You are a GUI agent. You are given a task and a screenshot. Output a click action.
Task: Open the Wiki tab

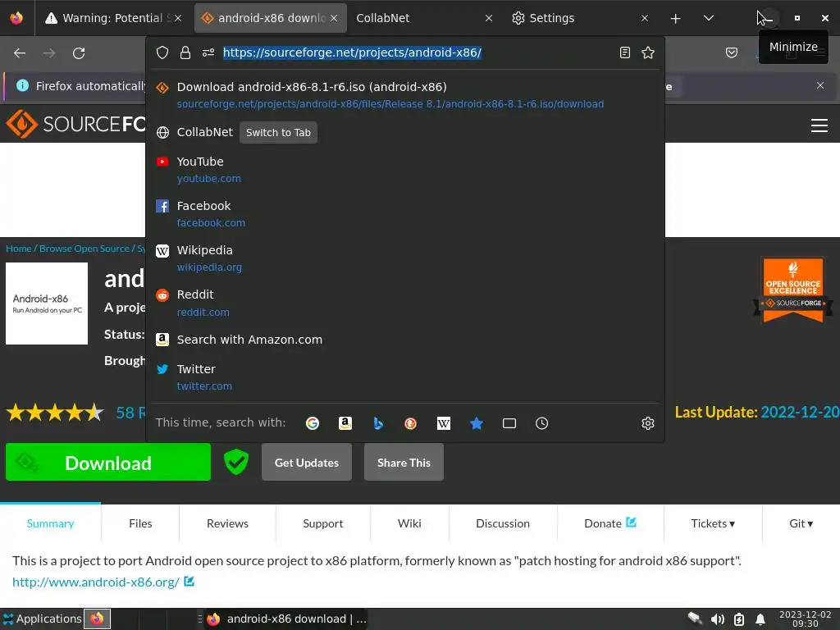click(x=409, y=523)
